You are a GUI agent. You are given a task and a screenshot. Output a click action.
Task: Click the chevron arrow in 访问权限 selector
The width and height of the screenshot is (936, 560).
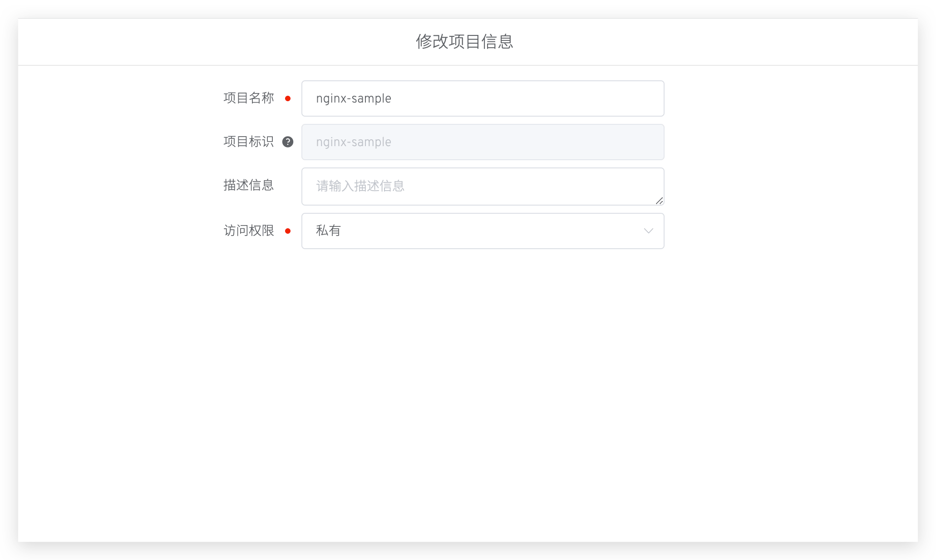[648, 231]
